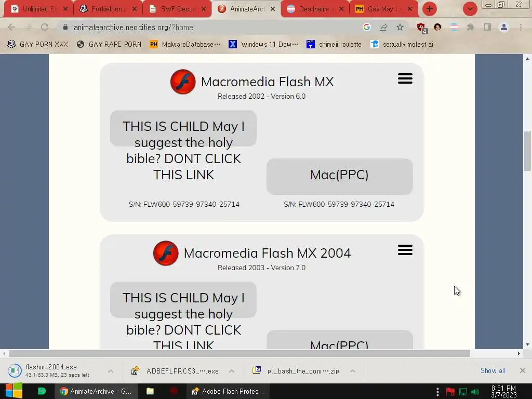Open the tab search chevron dropdown
Screen dimensions: 532x399
coord(470,9)
